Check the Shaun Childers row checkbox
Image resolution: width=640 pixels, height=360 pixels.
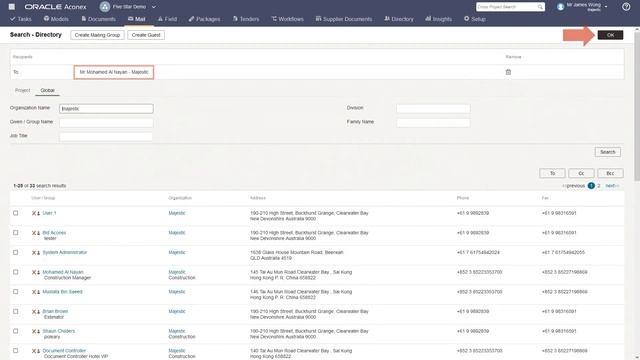tap(16, 331)
